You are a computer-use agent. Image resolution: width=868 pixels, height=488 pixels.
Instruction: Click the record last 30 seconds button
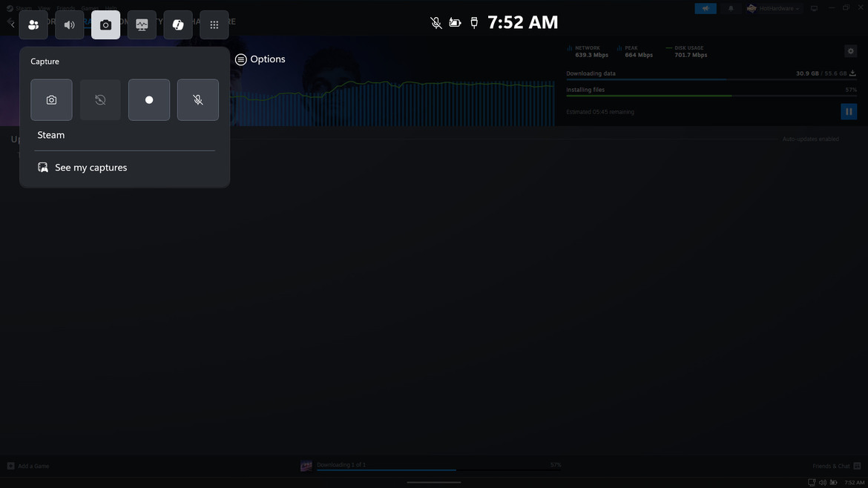(100, 100)
